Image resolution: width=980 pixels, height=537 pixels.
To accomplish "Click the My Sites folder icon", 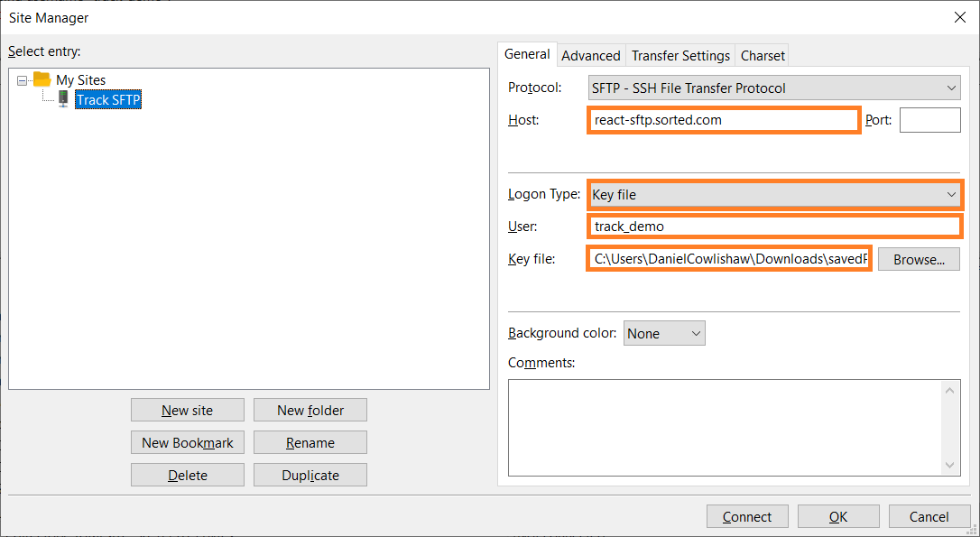I will pos(42,79).
